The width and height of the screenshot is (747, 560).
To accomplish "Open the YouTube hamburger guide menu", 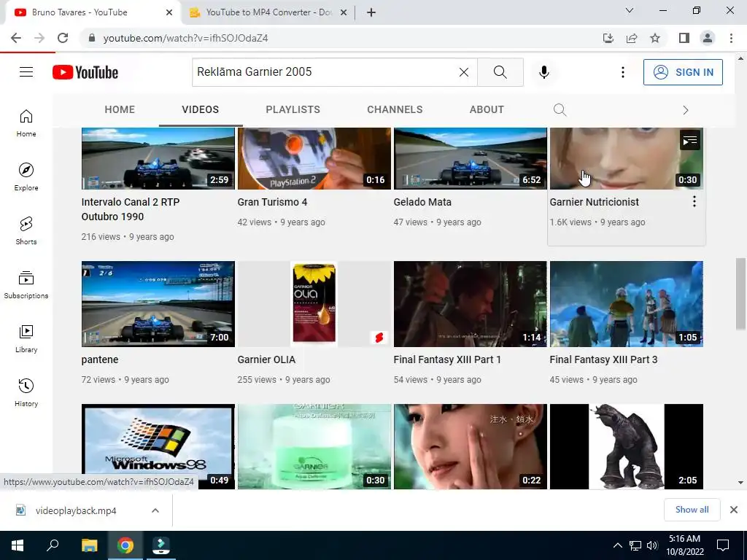I will (26, 72).
